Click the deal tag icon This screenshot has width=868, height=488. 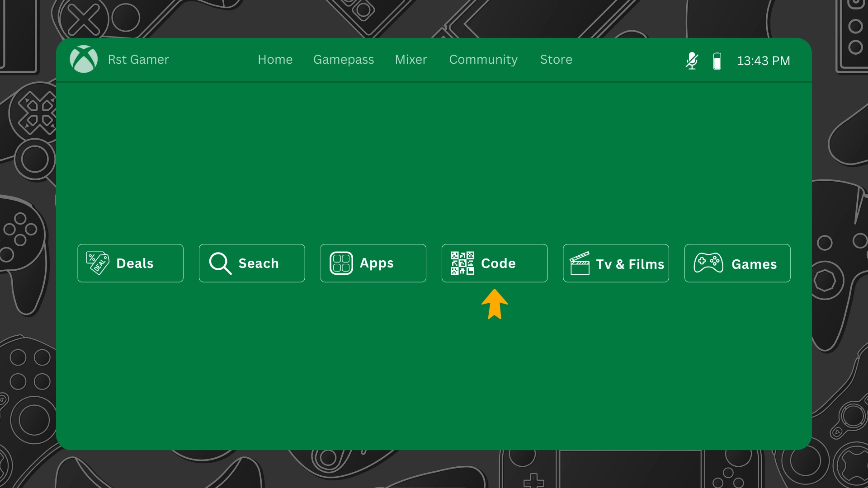click(98, 263)
